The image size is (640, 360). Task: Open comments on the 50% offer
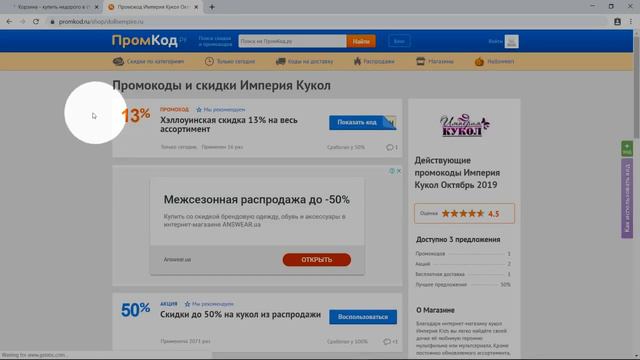[x=390, y=342]
